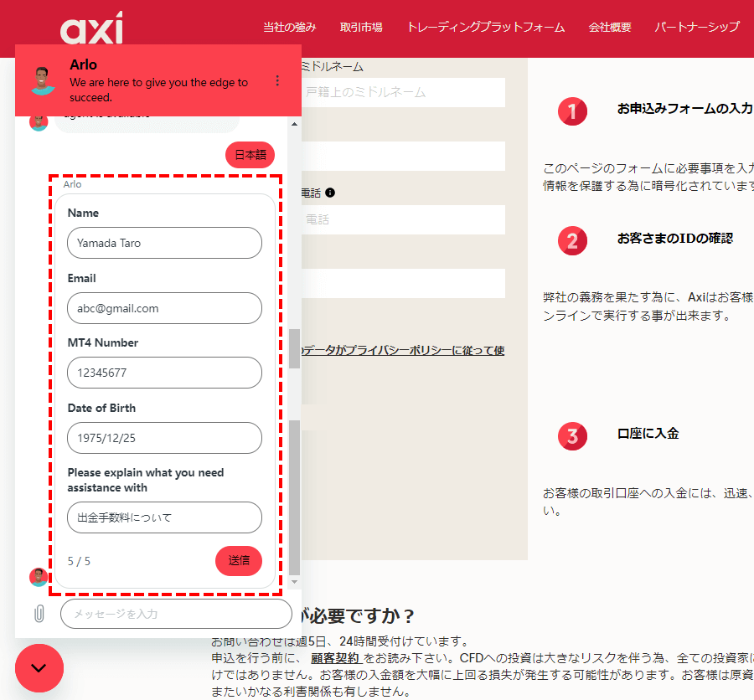The height and width of the screenshot is (700, 754).
Task: Click the paperclip attachment icon
Action: tap(39, 614)
